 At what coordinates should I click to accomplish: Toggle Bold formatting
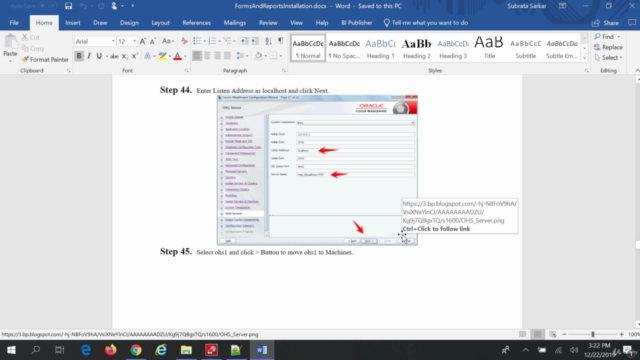(79, 56)
